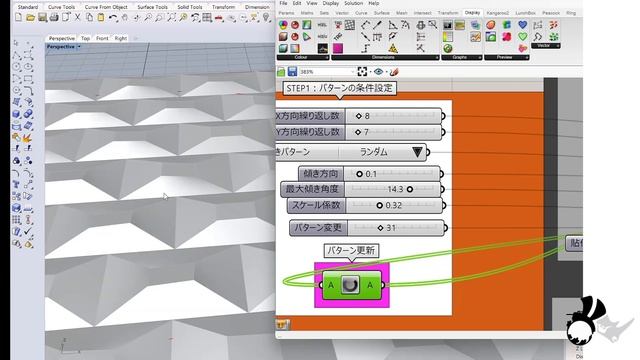
Task: Select the Circle tool in left toolbar
Action: (x=17, y=67)
